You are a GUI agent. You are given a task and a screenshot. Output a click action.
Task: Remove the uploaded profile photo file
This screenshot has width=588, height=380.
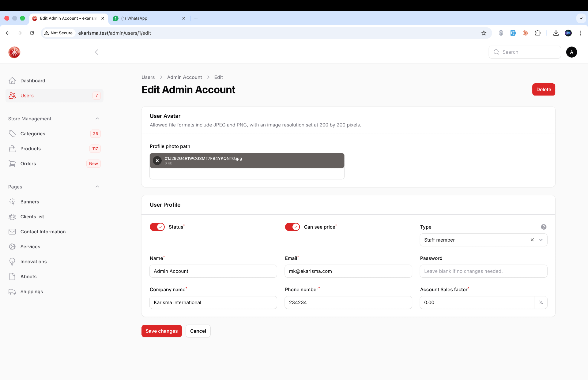click(x=157, y=161)
